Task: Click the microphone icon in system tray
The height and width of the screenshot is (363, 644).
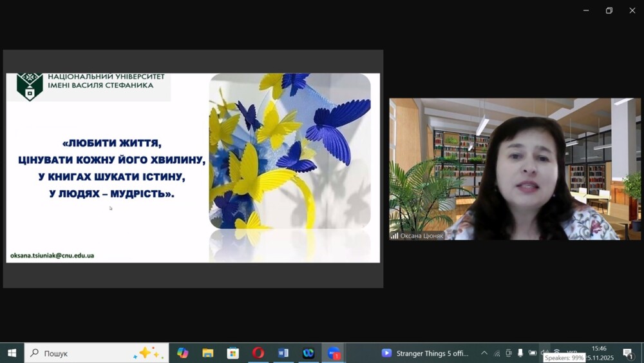Action: point(520,353)
